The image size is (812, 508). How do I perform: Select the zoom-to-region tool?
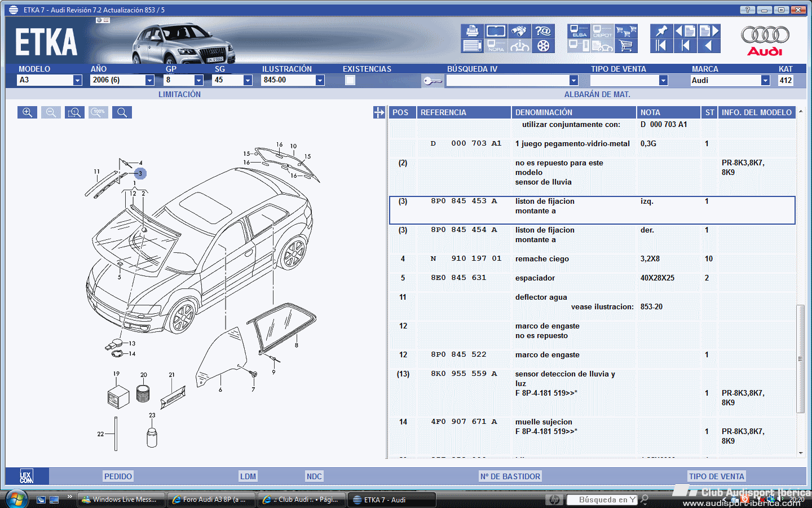(x=74, y=112)
